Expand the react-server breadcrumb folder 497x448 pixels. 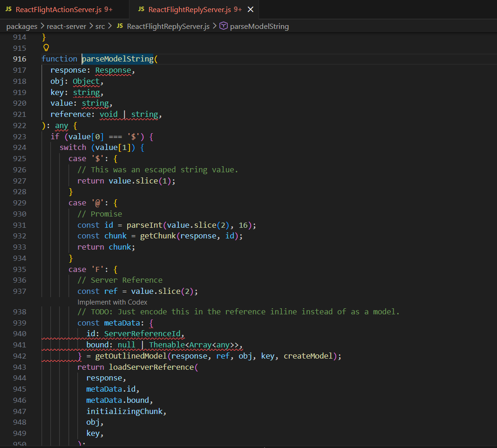(66, 27)
